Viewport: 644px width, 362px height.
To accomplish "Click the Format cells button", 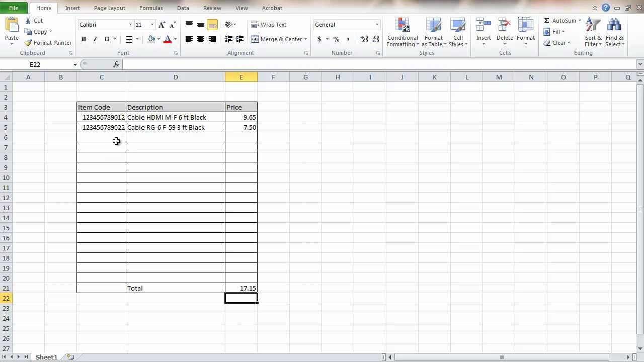I will tap(526, 33).
